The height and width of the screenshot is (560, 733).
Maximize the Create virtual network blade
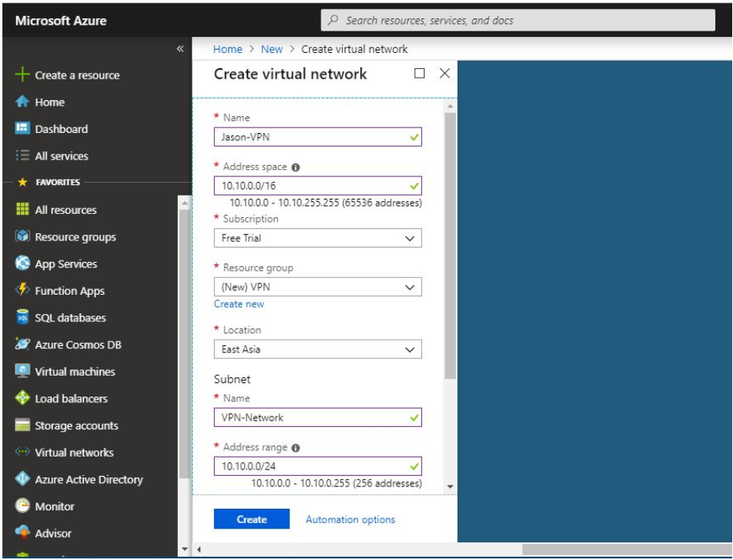[419, 74]
